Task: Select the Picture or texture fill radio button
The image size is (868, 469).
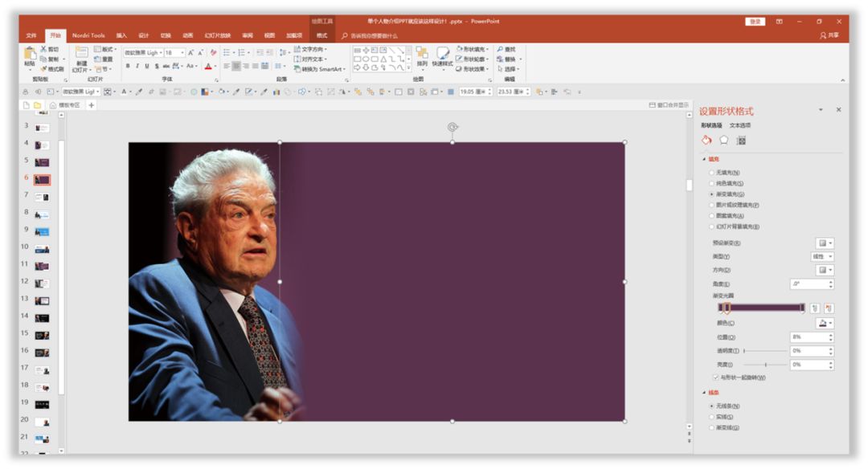Action: click(712, 205)
